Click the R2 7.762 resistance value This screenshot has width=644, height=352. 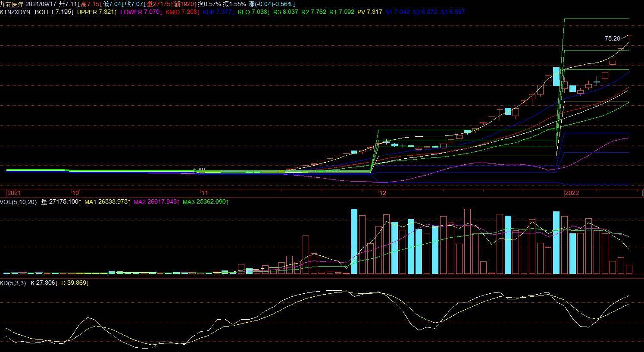314,12
